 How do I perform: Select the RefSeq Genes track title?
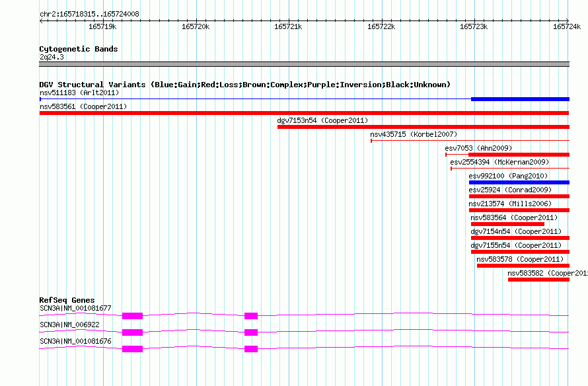pos(67,300)
